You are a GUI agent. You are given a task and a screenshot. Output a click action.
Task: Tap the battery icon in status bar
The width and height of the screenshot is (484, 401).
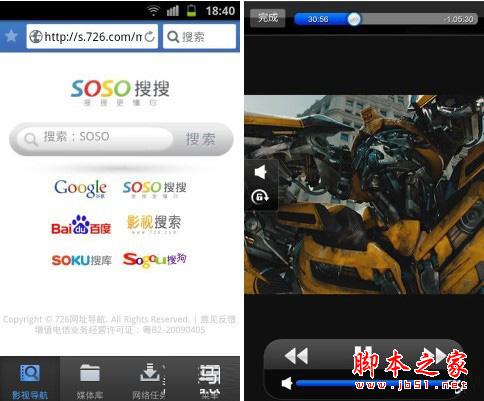pos(191,11)
